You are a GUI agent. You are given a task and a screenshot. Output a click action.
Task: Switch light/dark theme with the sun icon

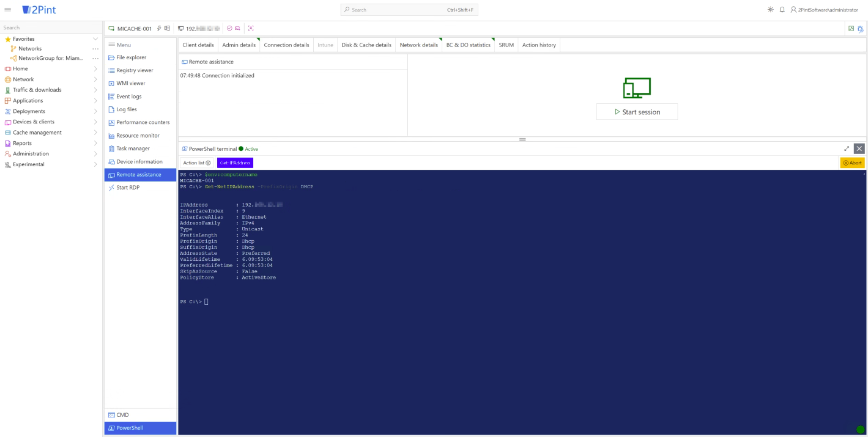(770, 10)
